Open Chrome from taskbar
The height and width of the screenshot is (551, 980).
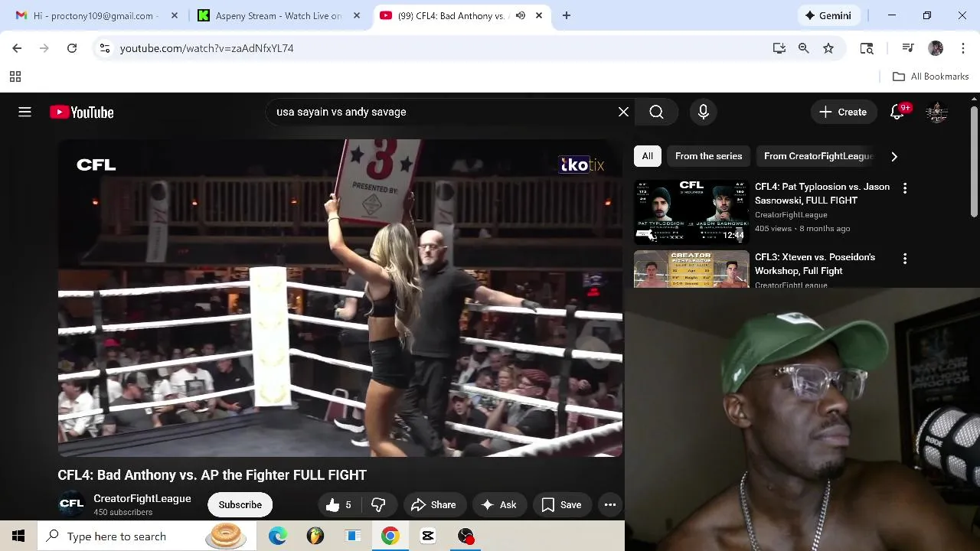coord(390,536)
